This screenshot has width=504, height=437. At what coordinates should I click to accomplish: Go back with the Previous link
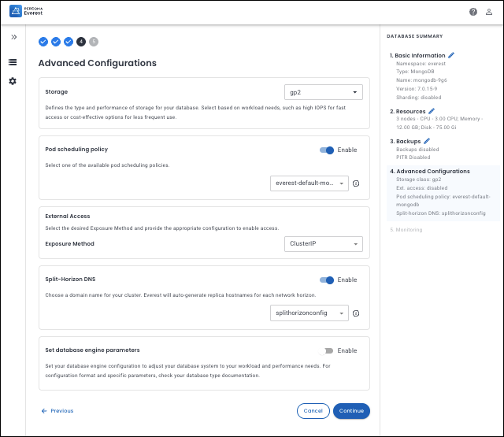click(57, 410)
